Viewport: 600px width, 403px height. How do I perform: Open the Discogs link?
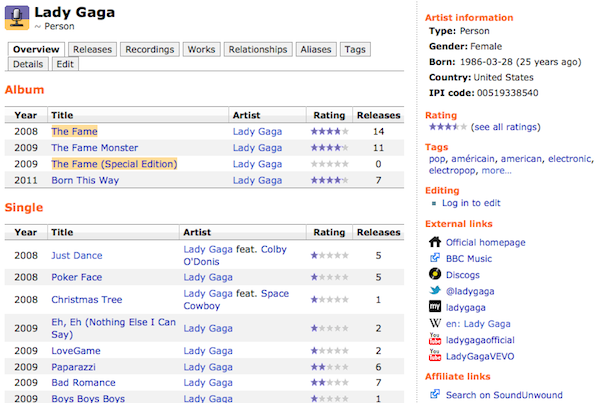[x=463, y=275]
